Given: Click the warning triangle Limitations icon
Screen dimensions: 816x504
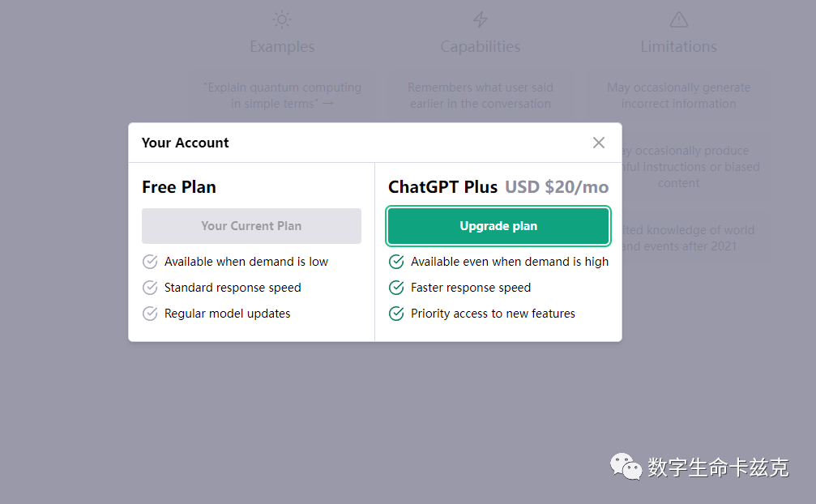Looking at the screenshot, I should [678, 19].
